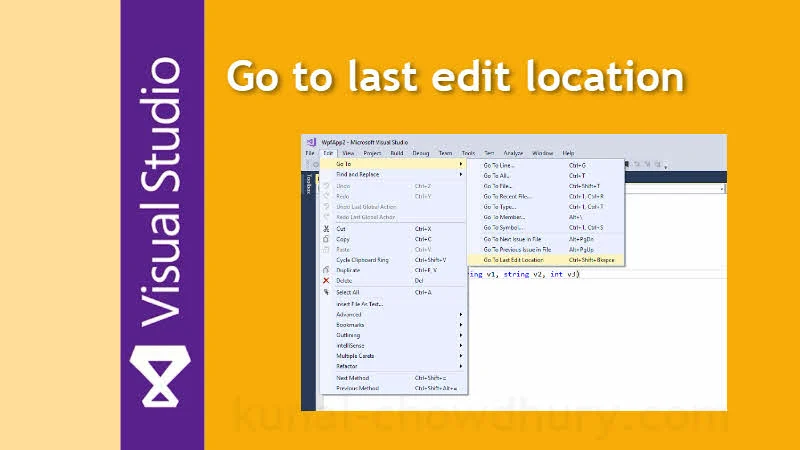Expand the Refactor submenu
Screen dimensions: 800x450
[393, 366]
